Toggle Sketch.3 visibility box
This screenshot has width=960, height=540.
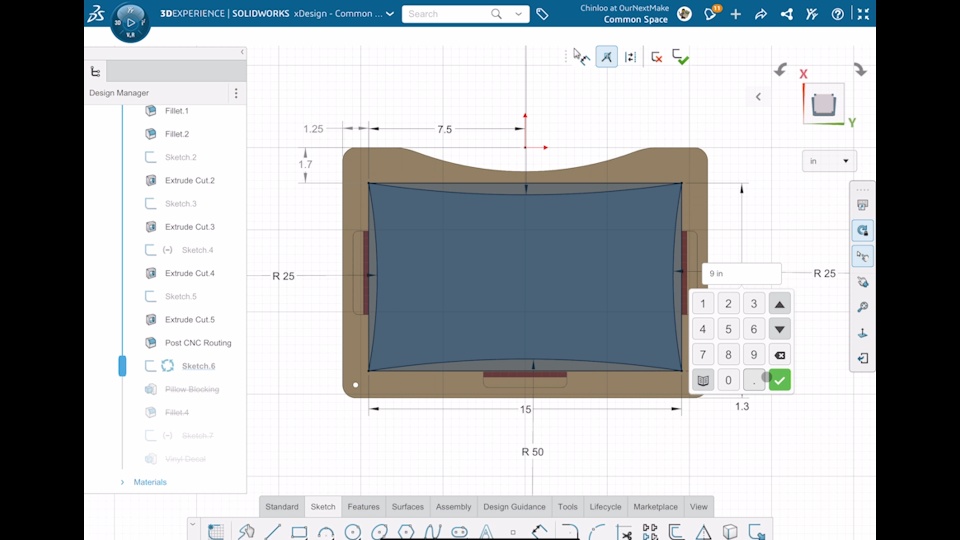click(x=151, y=203)
